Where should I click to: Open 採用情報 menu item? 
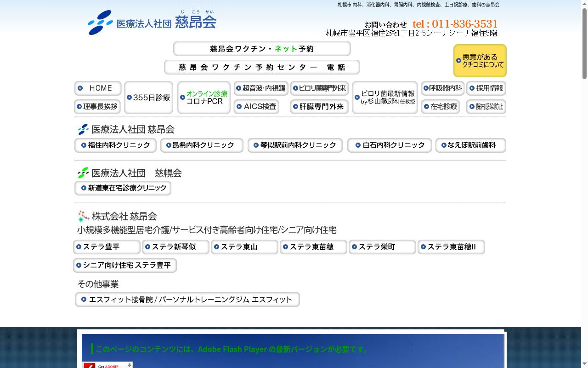[x=486, y=88]
